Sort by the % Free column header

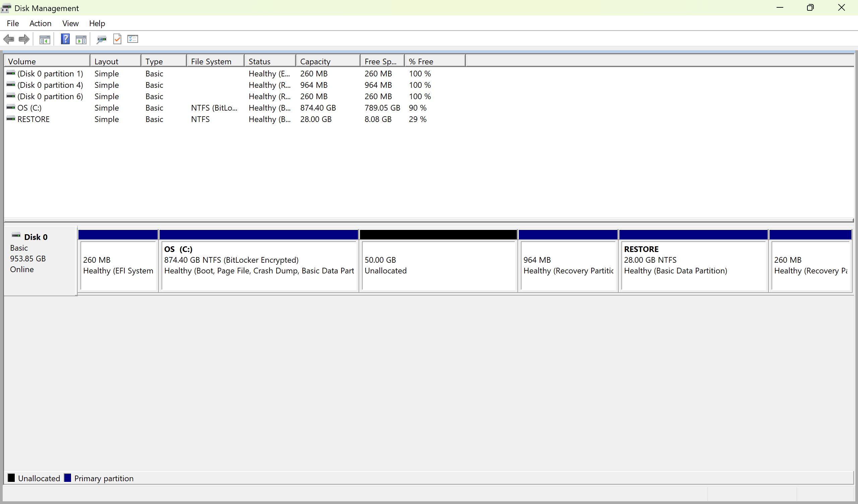[x=435, y=61]
